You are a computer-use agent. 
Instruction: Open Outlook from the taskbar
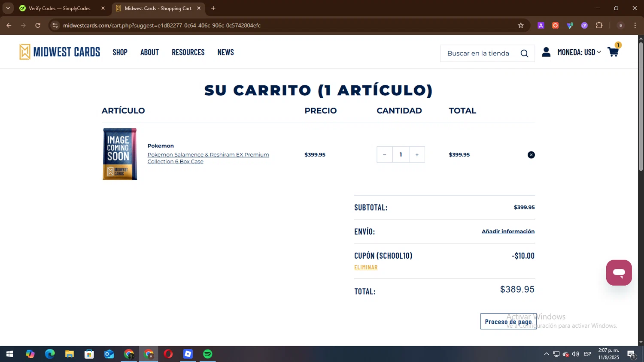[x=109, y=354]
